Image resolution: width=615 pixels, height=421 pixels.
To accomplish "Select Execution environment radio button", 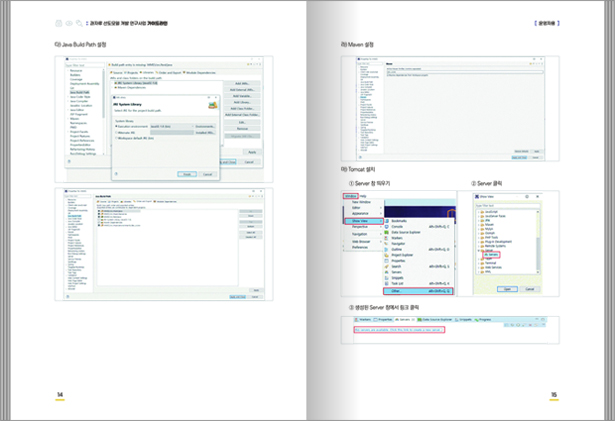I will click(x=116, y=126).
